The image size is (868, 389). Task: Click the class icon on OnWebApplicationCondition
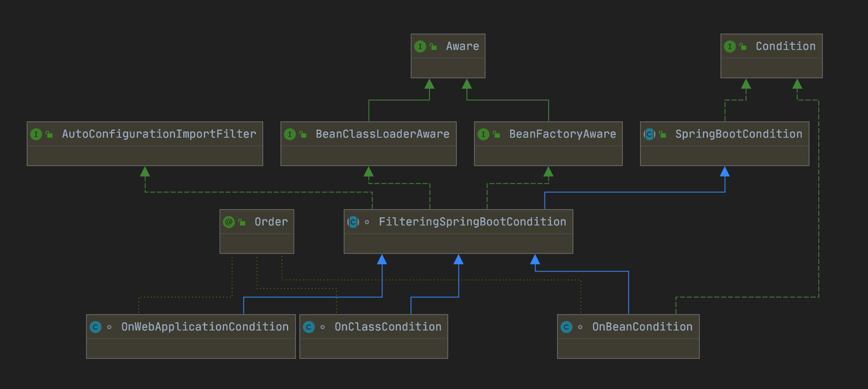click(95, 327)
